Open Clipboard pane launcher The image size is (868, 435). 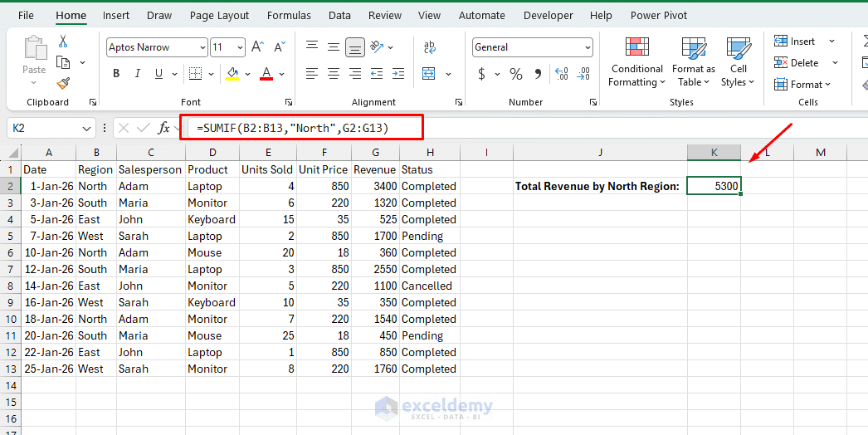click(92, 102)
